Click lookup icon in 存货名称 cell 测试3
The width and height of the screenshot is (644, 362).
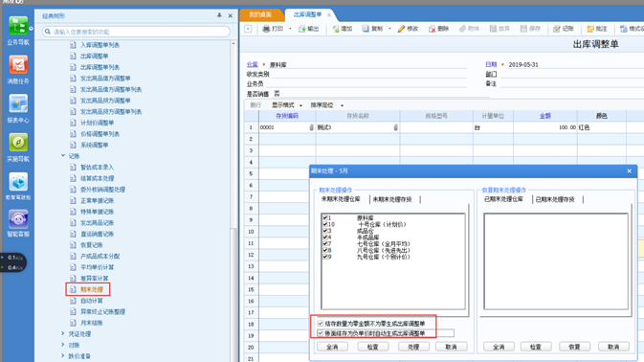tap(395, 127)
